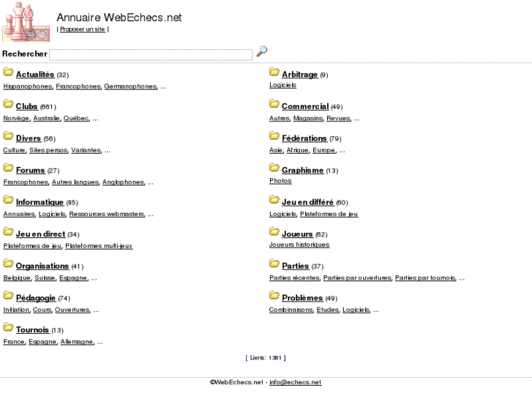Select Anglophones under Forums
This screenshot has width=532, height=399.
124,182
